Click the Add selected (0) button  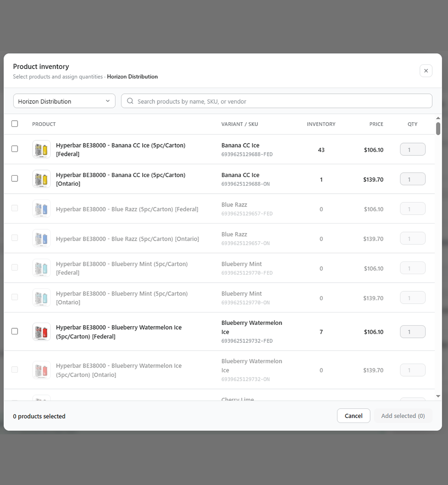coord(403,416)
